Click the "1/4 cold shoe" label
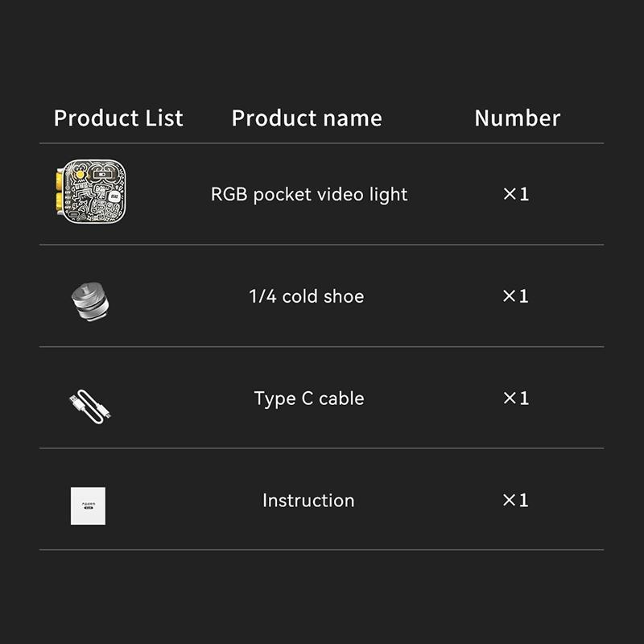 point(307,296)
